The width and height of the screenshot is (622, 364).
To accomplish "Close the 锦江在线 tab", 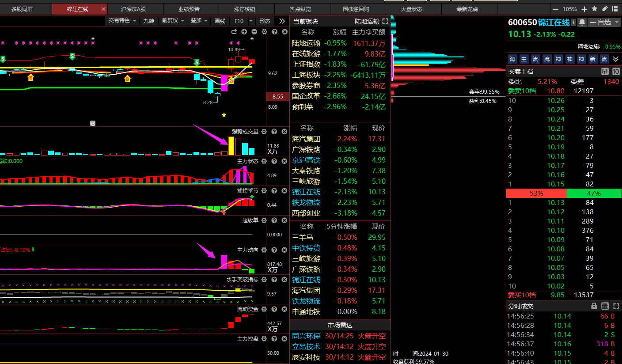I will (103, 9).
